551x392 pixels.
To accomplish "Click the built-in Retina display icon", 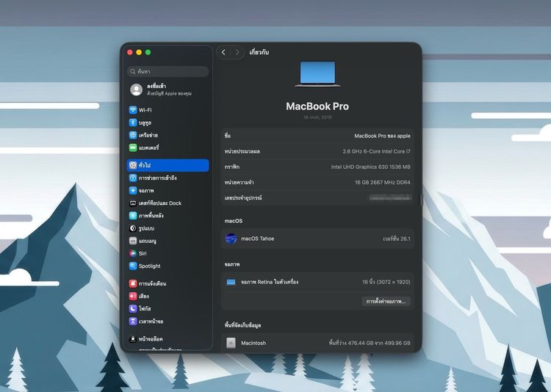I will 231,282.
